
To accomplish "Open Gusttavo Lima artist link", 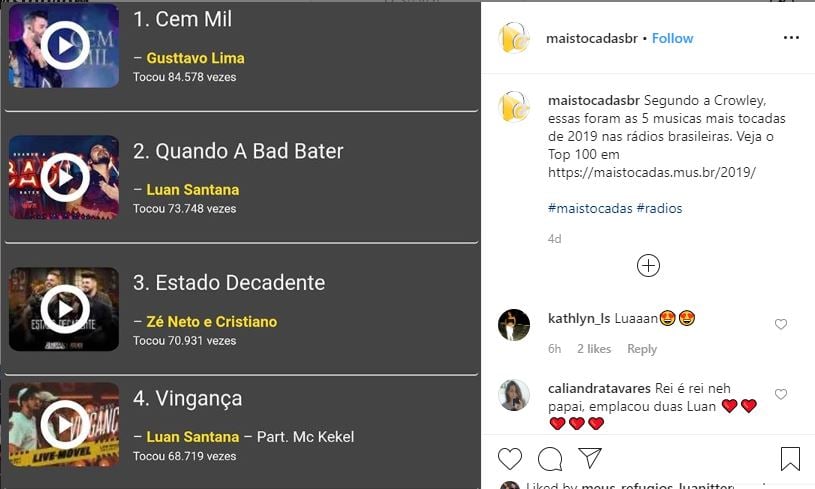I will pos(195,58).
